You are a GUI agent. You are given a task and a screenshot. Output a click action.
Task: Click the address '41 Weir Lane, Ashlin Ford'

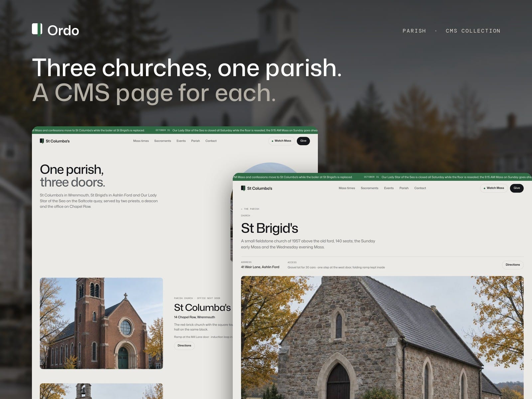point(260,267)
